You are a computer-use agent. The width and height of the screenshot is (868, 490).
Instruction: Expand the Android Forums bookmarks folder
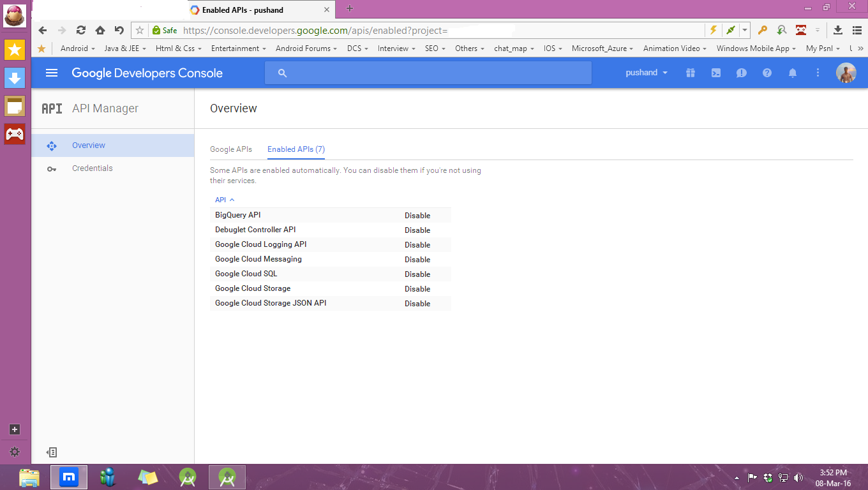(307, 48)
